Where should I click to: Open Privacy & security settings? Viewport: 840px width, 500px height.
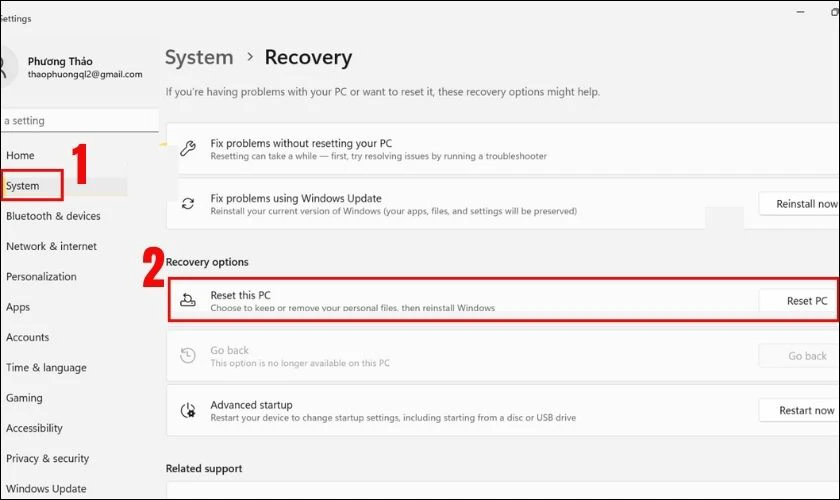(48, 459)
